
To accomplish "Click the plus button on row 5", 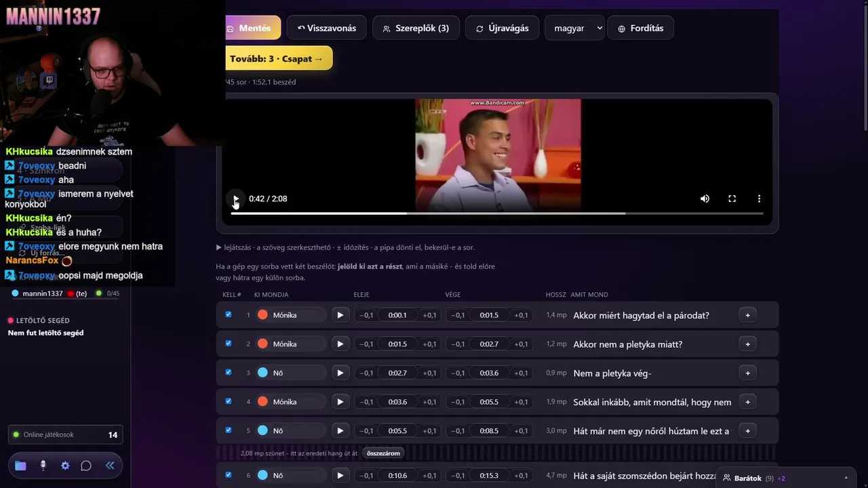I will 747,430.
